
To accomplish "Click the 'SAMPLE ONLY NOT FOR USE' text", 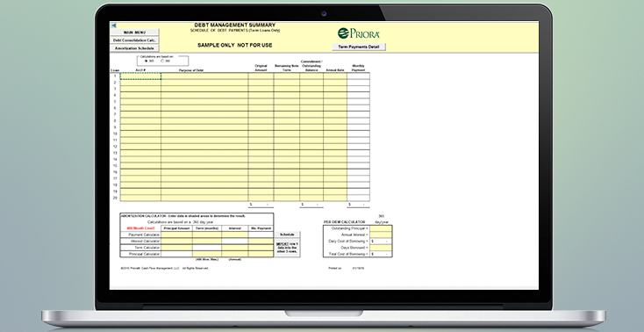I will click(x=235, y=46).
